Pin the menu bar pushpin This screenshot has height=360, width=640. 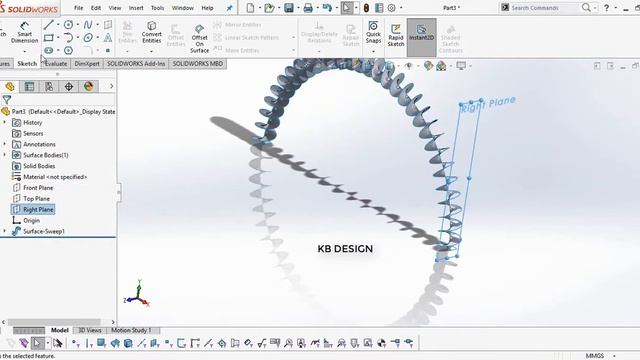coord(229,8)
